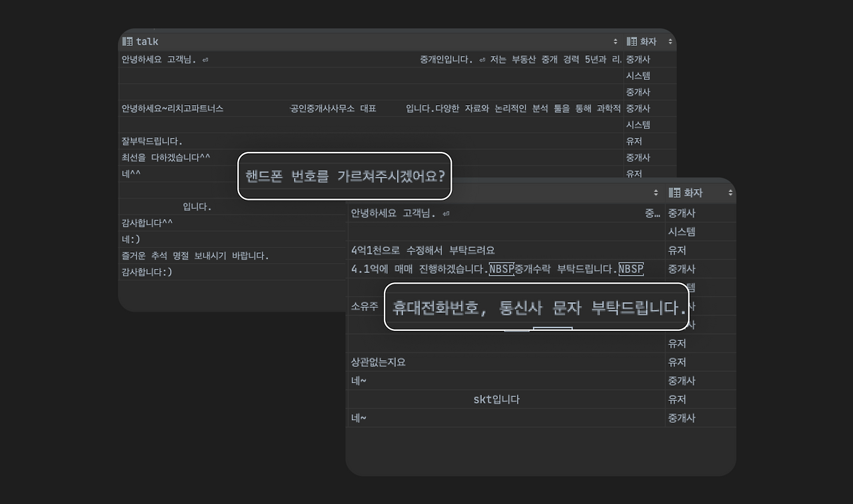
Task: Select the back window's 화자 column header
Action: pos(692,192)
